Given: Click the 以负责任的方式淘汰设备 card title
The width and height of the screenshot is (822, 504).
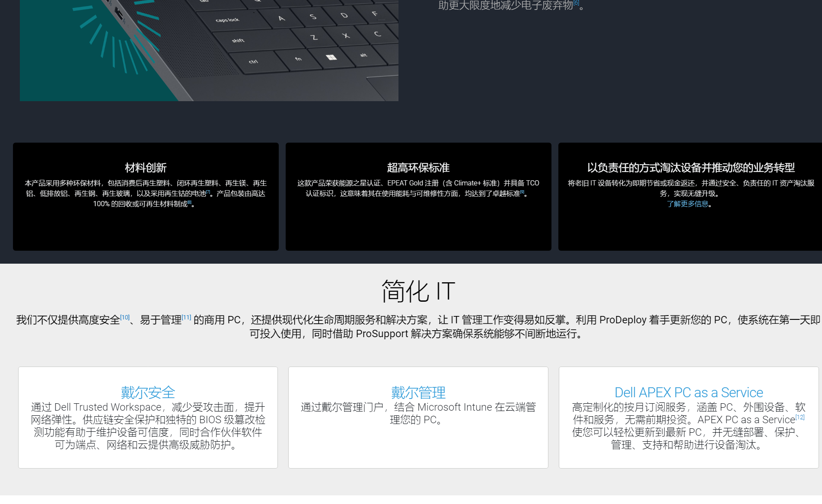Looking at the screenshot, I should pyautogui.click(x=691, y=168).
